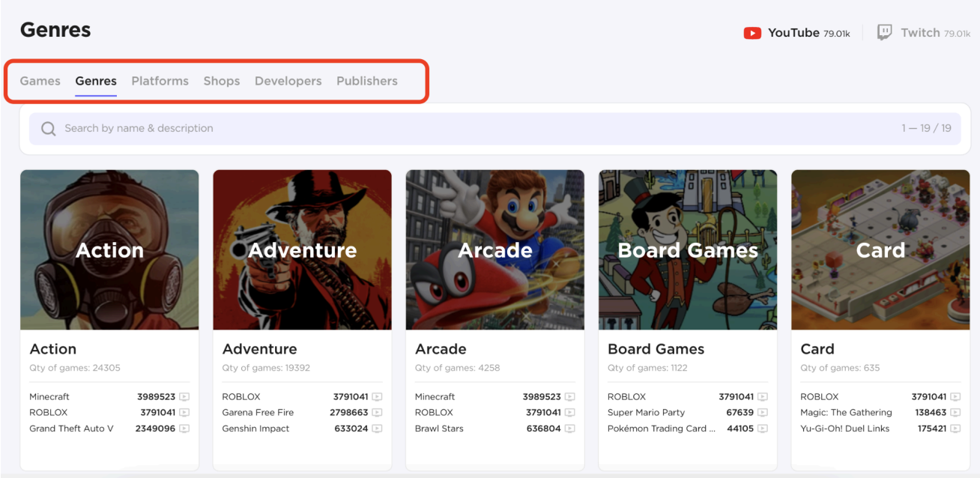The width and height of the screenshot is (980, 478).
Task: Click the Board Games title below image
Action: [656, 349]
